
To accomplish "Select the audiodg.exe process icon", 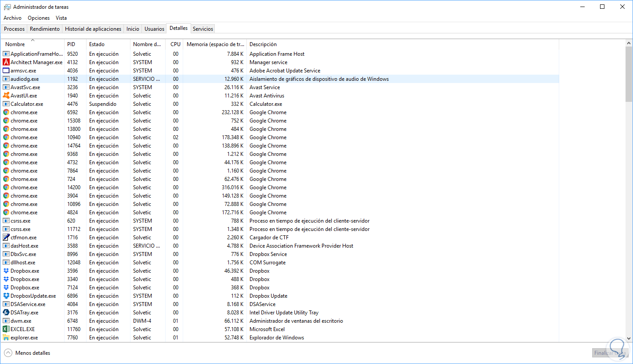I will pos(6,79).
